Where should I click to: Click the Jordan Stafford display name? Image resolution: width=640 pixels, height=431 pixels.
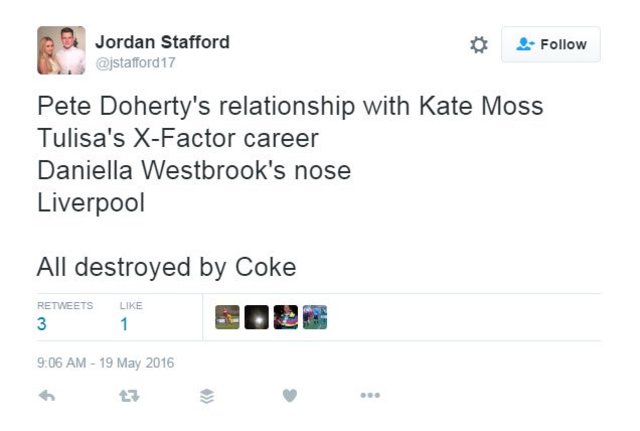162,42
